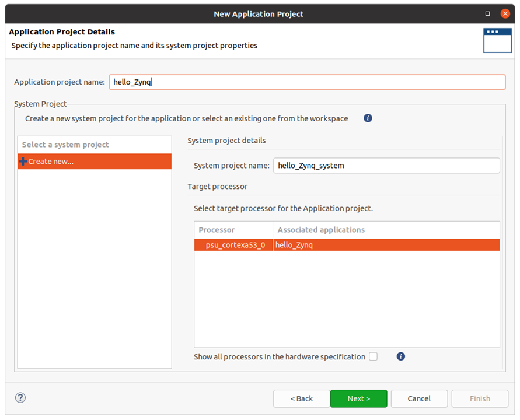Click the Associated applications column header
Image resolution: width=520 pixels, height=420 pixels.
pyautogui.click(x=321, y=230)
